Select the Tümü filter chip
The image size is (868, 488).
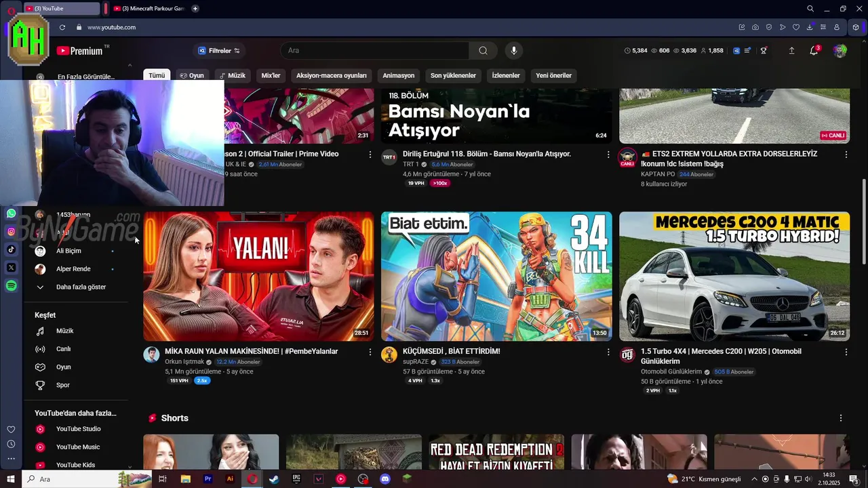click(157, 75)
